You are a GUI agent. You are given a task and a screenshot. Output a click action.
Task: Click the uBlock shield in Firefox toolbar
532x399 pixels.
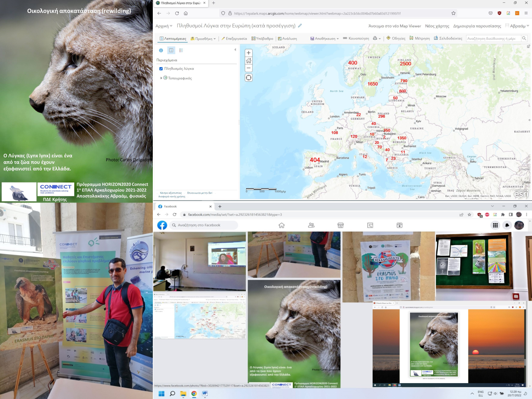499,13
